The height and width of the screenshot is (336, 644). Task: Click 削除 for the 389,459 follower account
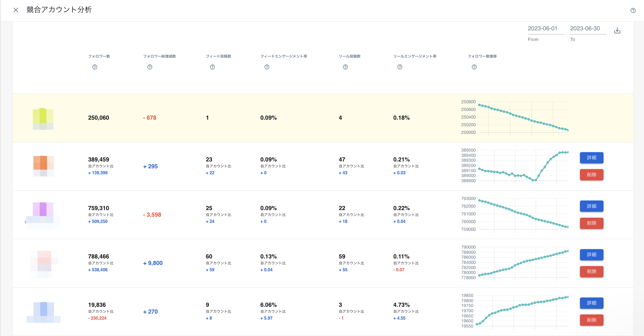tap(591, 175)
